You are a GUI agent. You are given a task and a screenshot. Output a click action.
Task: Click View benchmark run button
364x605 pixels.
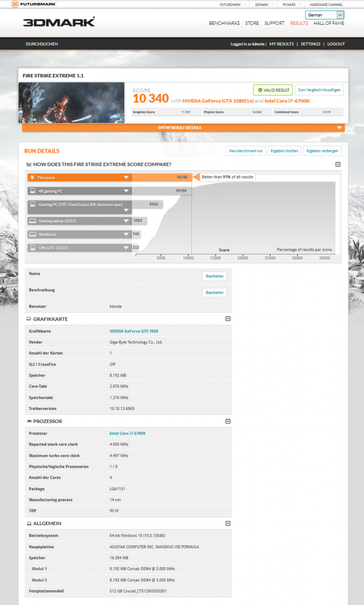click(x=245, y=151)
